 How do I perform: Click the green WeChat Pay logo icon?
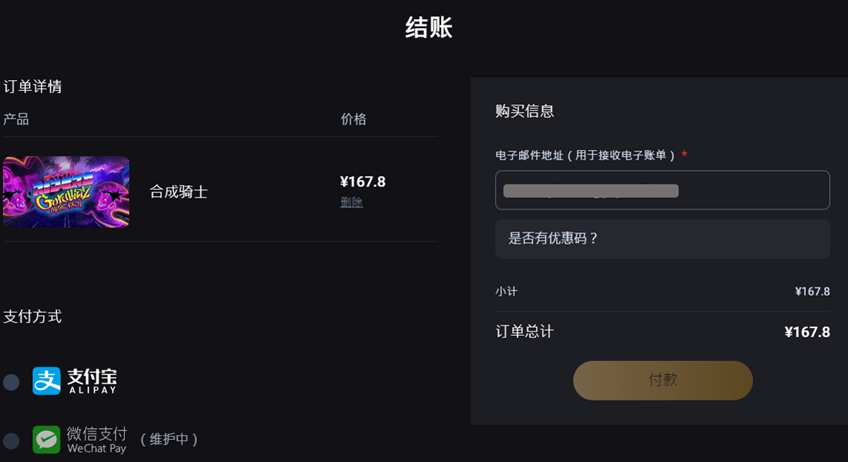(x=47, y=439)
